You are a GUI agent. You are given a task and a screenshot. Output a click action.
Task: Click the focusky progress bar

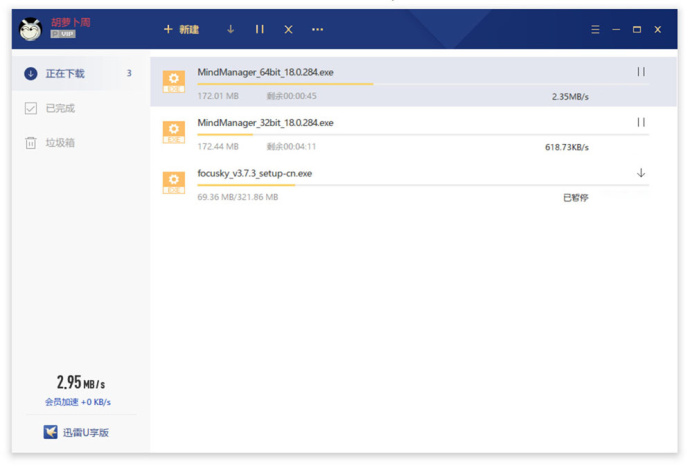click(423, 185)
